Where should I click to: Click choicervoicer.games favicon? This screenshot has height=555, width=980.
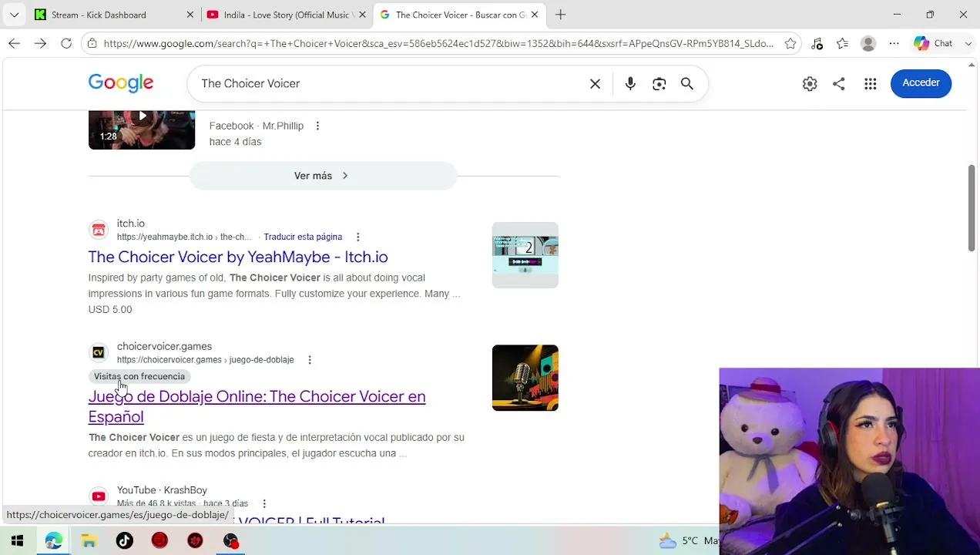pyautogui.click(x=98, y=352)
